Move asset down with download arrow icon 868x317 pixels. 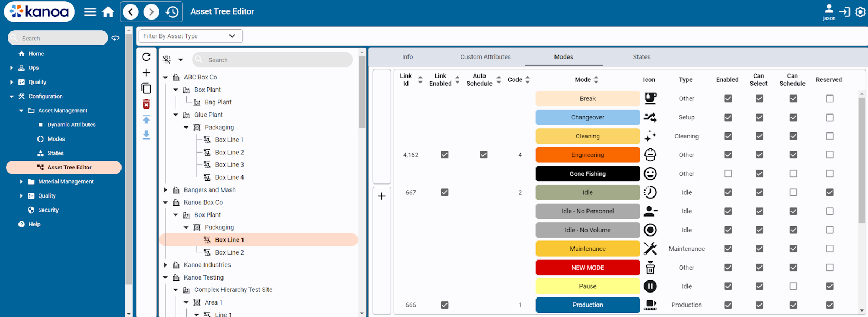(x=146, y=135)
